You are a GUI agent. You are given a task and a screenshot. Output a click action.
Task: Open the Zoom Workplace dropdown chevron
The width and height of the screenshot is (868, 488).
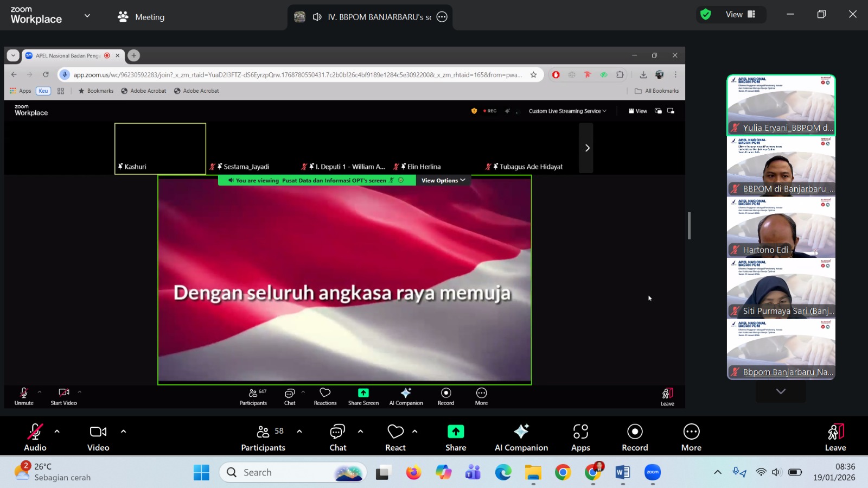[87, 16]
